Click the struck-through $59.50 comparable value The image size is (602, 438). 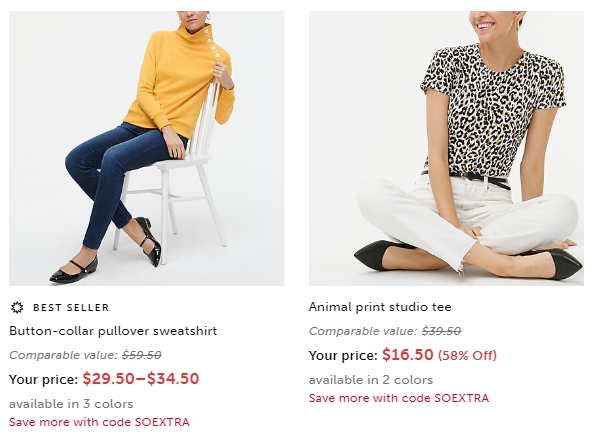[142, 355]
